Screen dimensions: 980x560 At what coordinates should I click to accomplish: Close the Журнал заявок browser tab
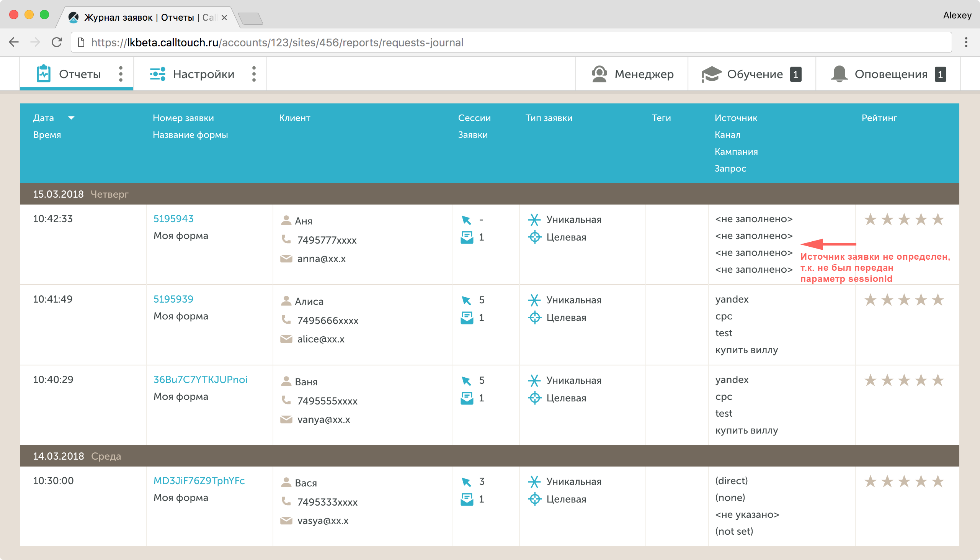(x=224, y=18)
